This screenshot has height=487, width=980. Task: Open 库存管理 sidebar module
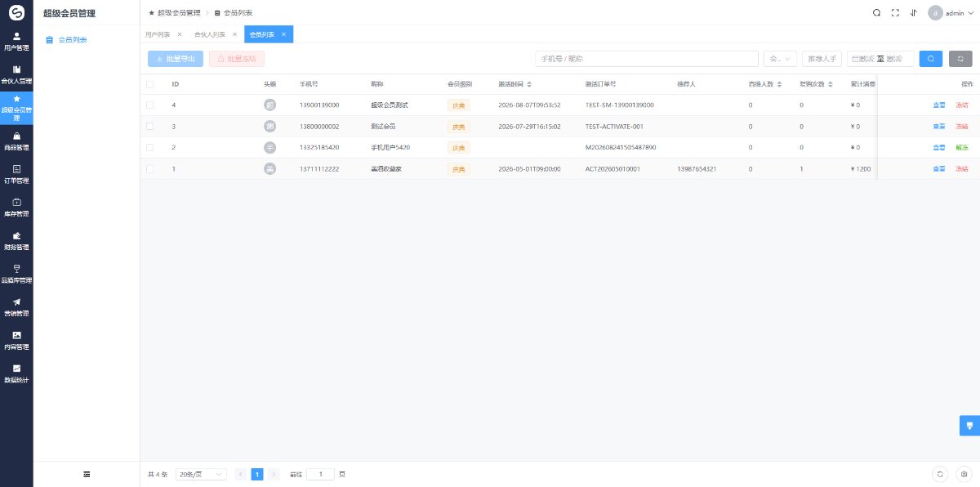[16, 208]
